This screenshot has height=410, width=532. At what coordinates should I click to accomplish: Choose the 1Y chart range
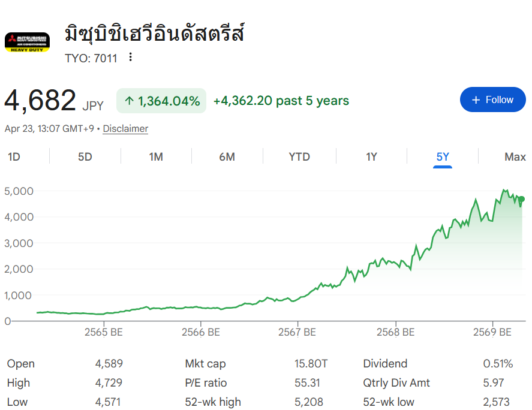point(371,157)
